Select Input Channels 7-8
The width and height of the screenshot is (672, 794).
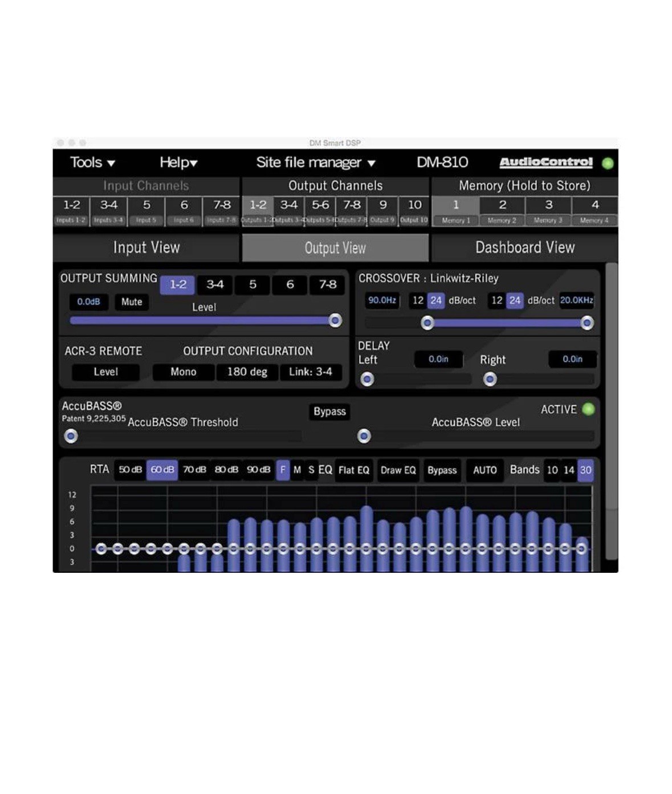pos(221,211)
